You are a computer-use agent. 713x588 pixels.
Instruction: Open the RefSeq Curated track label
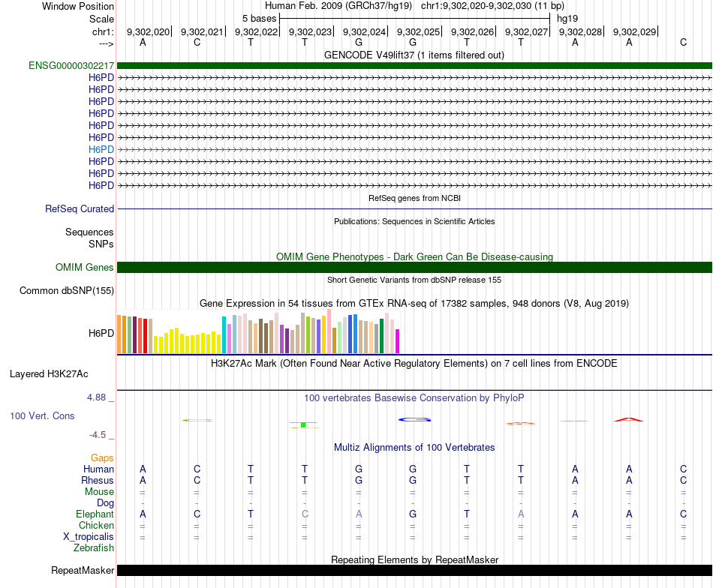[80, 209]
